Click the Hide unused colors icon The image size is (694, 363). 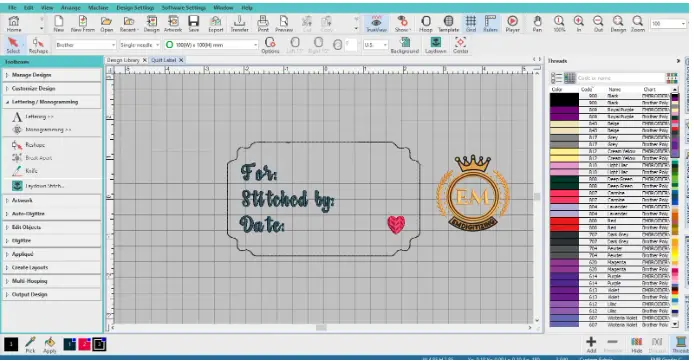click(x=636, y=344)
